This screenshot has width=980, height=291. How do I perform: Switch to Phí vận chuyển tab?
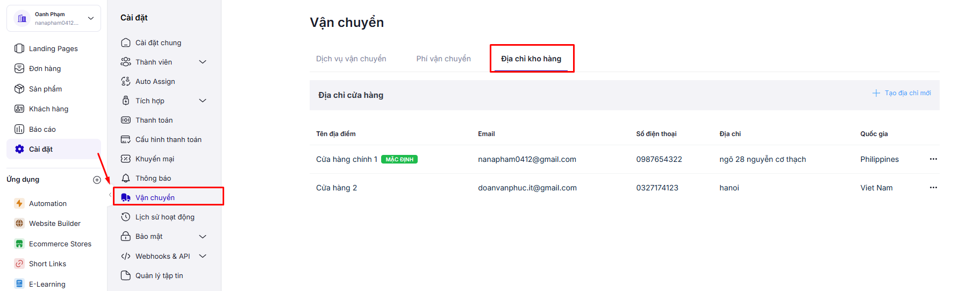[443, 59]
